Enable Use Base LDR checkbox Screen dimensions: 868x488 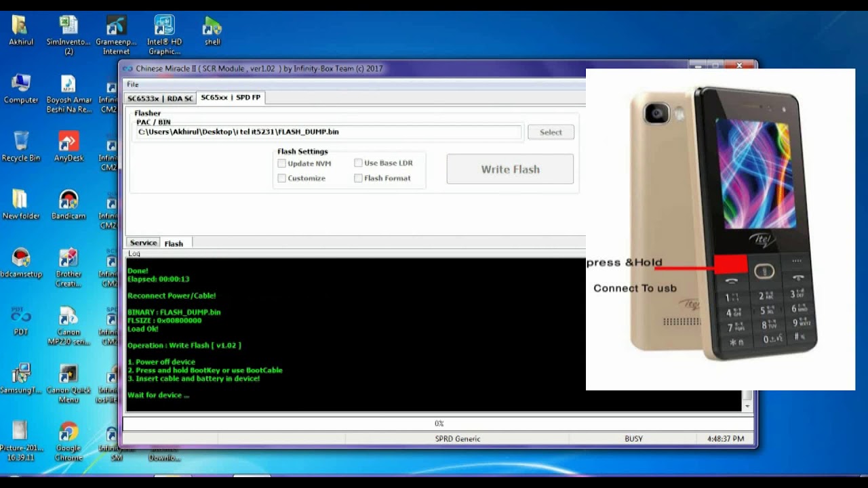click(358, 163)
